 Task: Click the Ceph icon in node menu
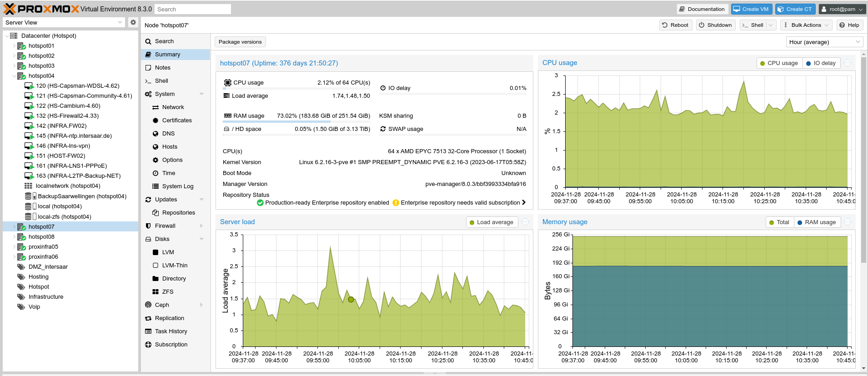[x=148, y=305]
